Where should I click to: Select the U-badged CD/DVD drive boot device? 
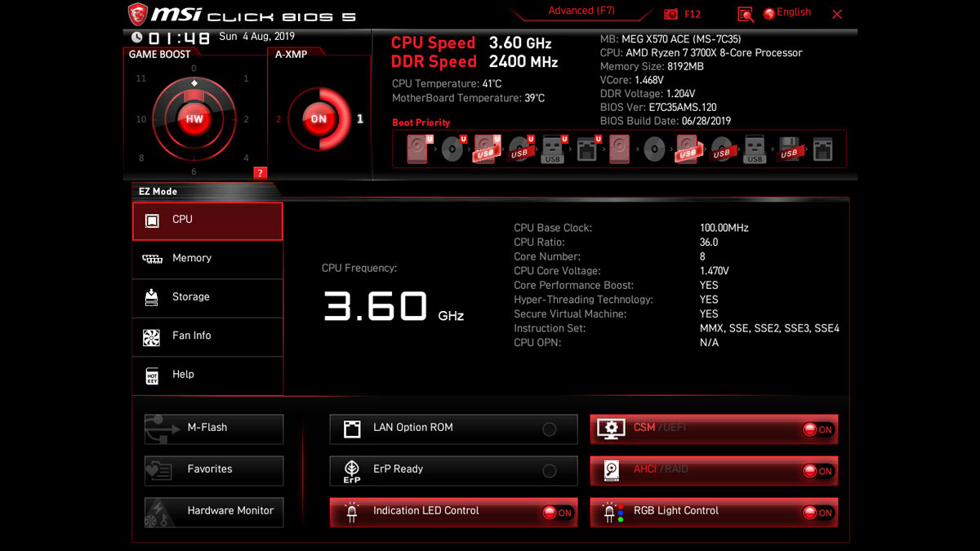click(453, 149)
